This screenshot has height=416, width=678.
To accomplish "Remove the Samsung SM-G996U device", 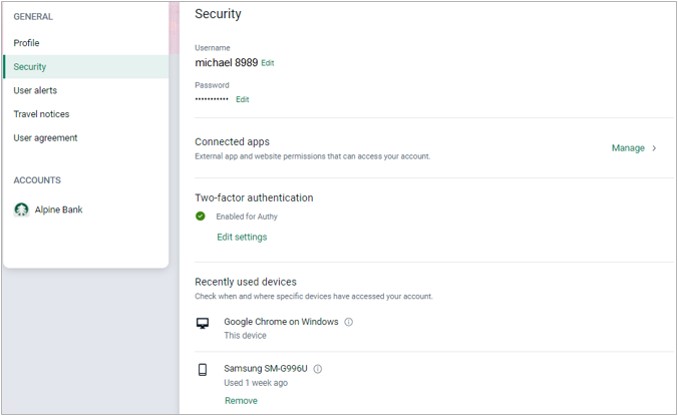I will (241, 401).
